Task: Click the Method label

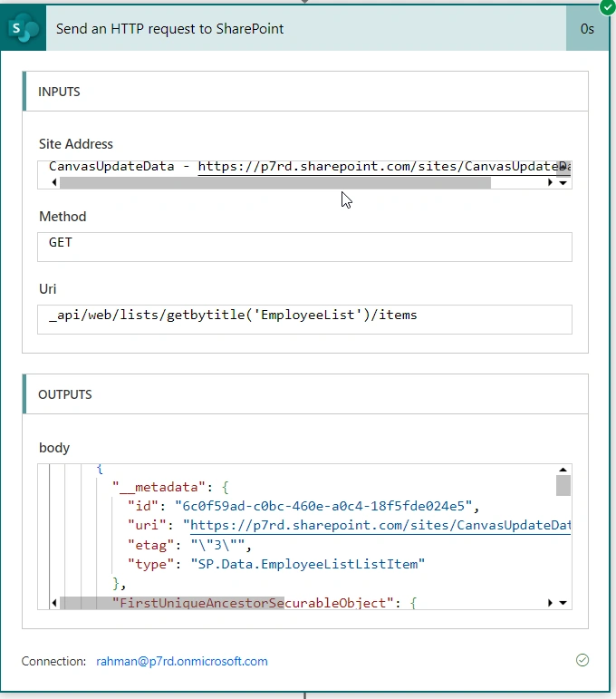Action: [63, 217]
